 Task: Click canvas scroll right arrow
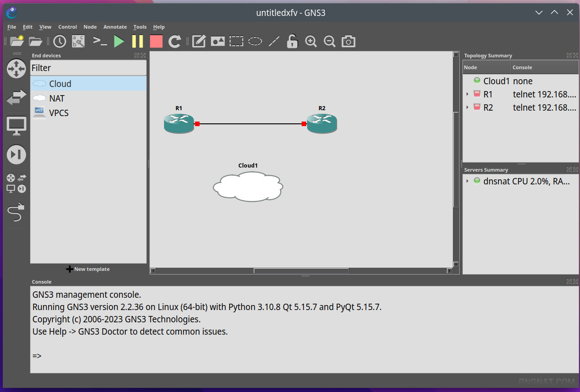click(x=450, y=271)
